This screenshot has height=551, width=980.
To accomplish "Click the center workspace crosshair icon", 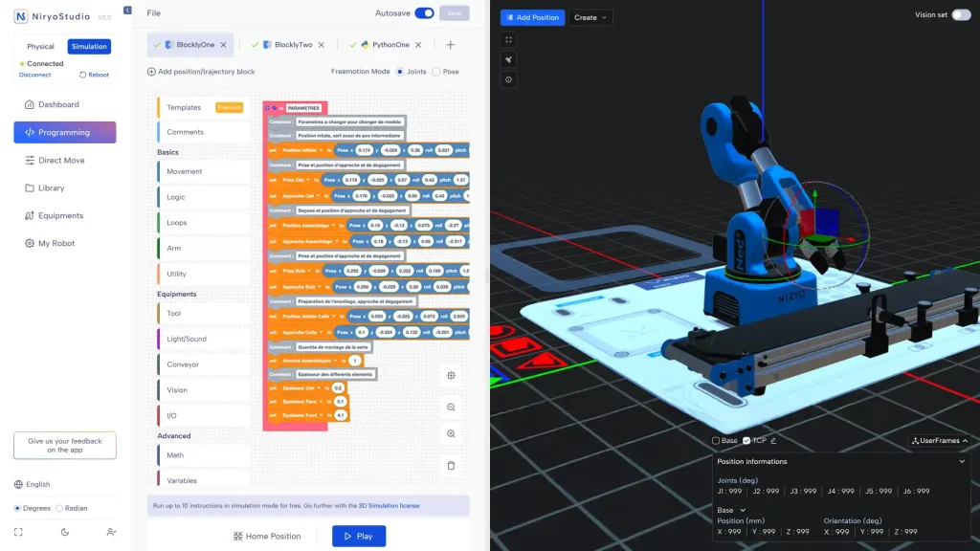I will click(451, 376).
